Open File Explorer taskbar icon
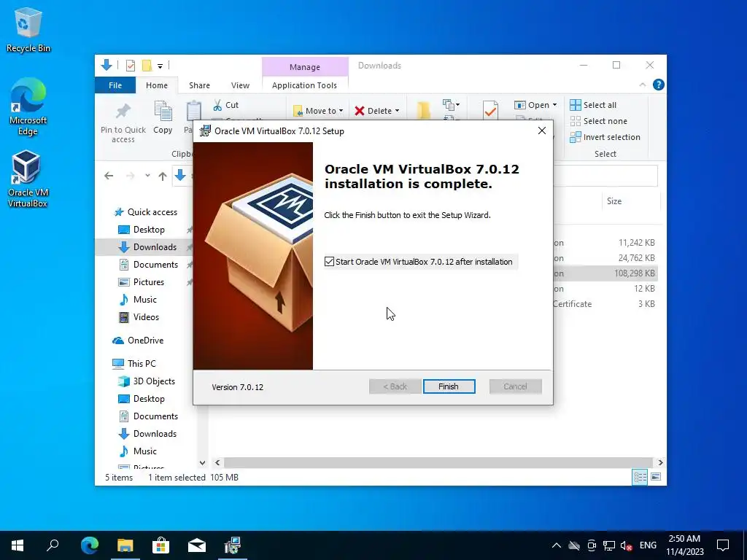The image size is (747, 560). (x=125, y=545)
